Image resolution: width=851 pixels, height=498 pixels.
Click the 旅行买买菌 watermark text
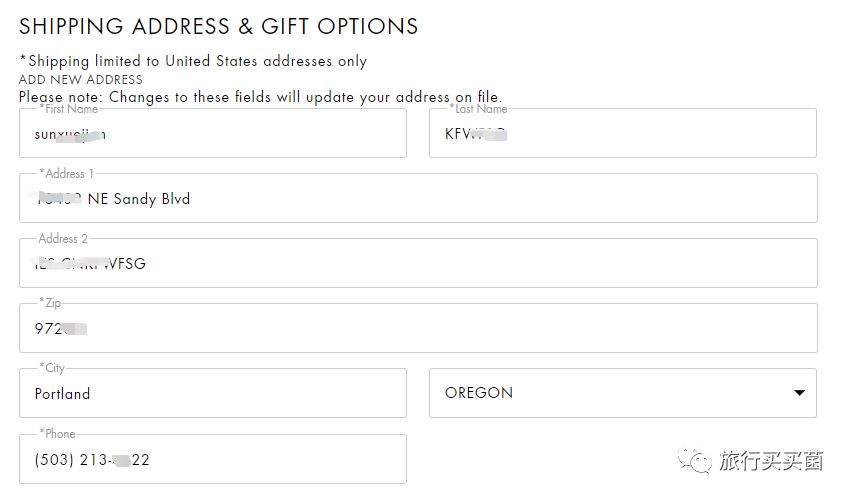771,461
